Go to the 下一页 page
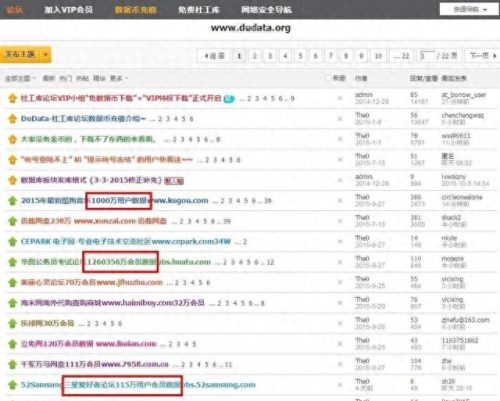Image resolution: width=500 pixels, height=401 pixels. [483, 56]
